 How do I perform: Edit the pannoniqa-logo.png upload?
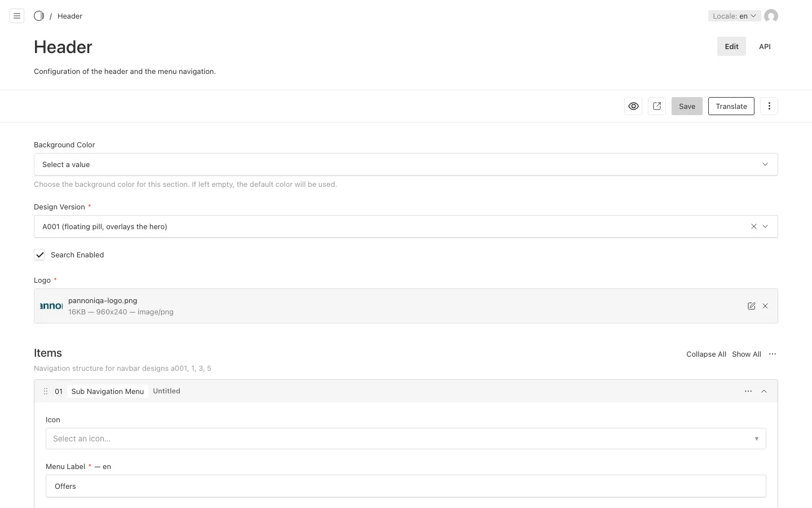pos(751,306)
